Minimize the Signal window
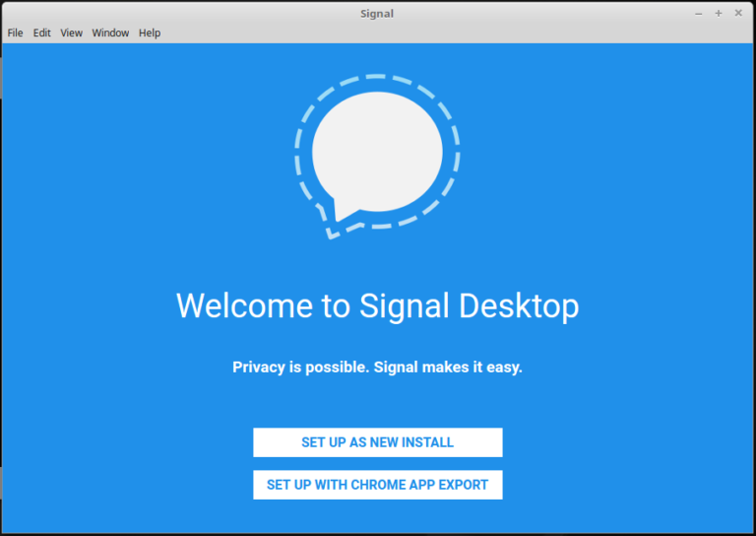 pos(698,14)
